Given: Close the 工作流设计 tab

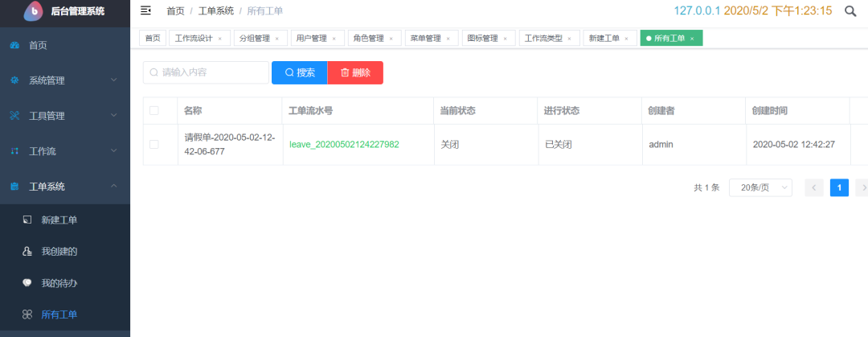Looking at the screenshot, I should [219, 39].
